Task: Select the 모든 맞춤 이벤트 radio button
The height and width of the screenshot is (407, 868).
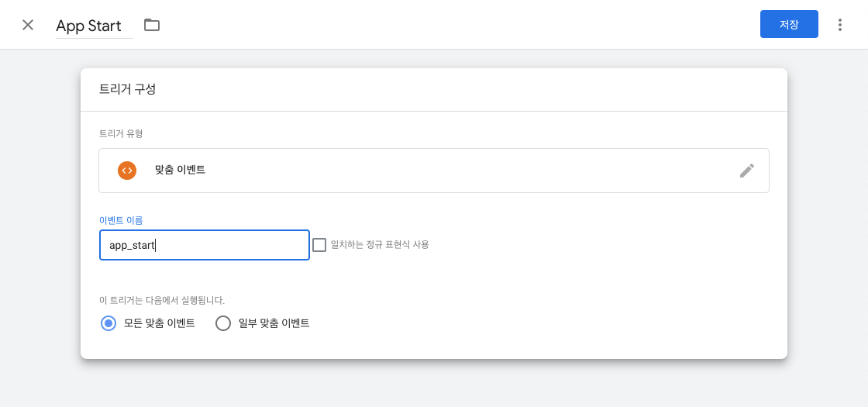Action: pos(108,323)
